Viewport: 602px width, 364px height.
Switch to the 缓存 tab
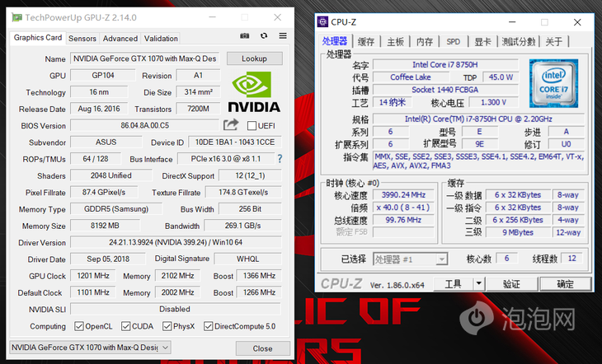366,41
